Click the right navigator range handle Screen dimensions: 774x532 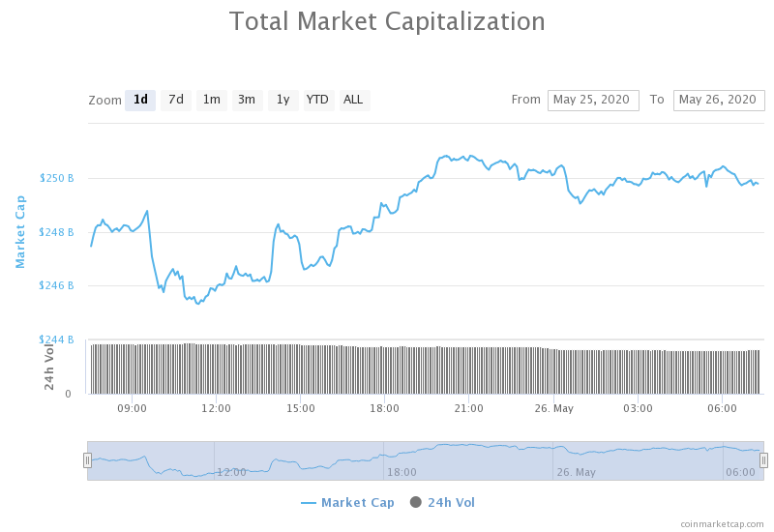point(763,460)
